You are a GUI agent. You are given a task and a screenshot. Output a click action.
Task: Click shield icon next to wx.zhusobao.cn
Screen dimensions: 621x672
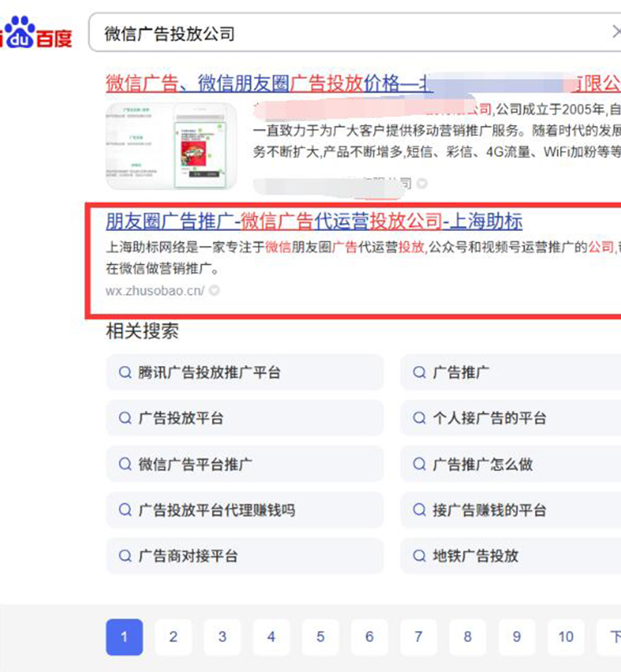(214, 291)
